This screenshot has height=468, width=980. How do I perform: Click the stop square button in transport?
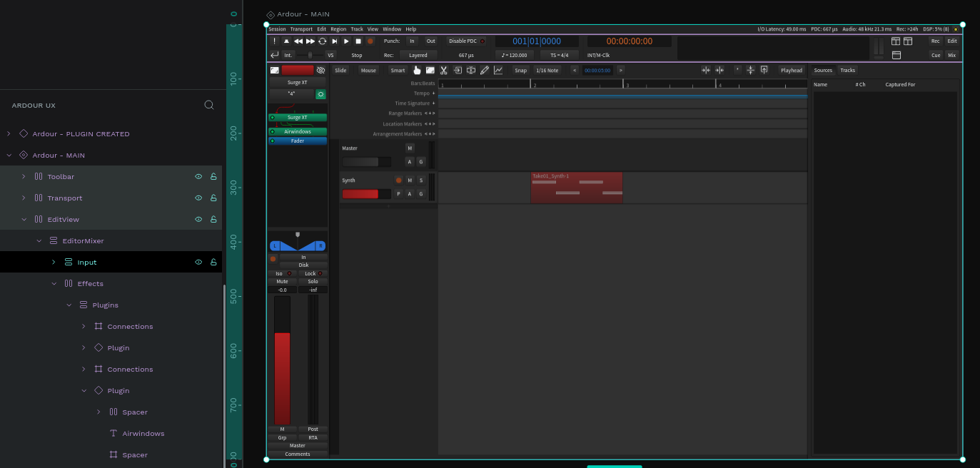click(x=358, y=41)
